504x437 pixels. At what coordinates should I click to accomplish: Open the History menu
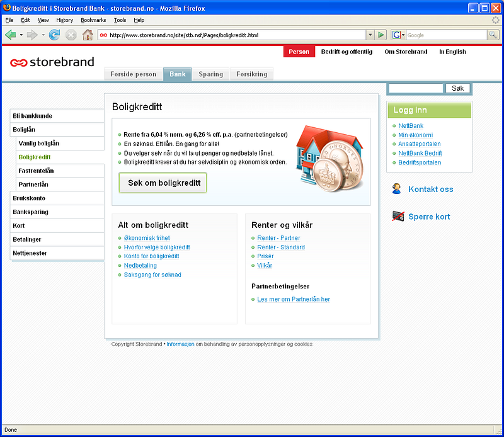[65, 20]
